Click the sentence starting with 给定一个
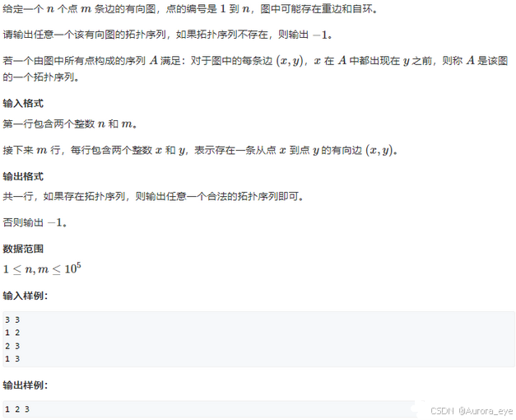This screenshot has height=420, width=516. point(190,8)
